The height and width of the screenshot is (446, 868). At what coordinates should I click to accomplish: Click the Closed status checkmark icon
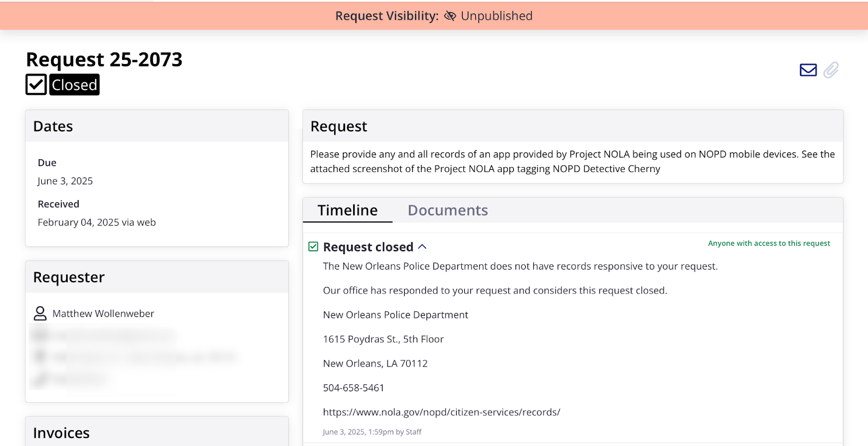click(x=36, y=85)
